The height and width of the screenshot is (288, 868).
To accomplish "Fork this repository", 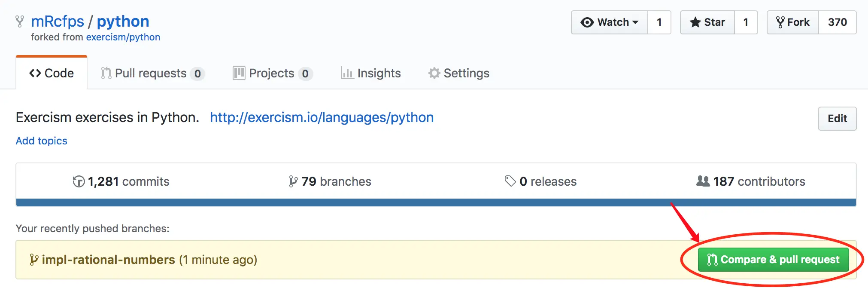I will pyautogui.click(x=793, y=22).
